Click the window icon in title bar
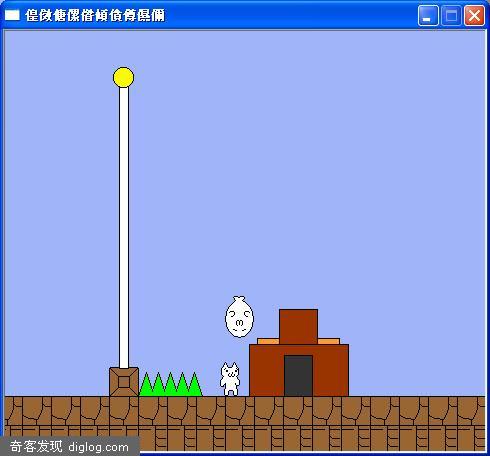Image resolution: width=490 pixels, height=456 pixels. pos(12,15)
